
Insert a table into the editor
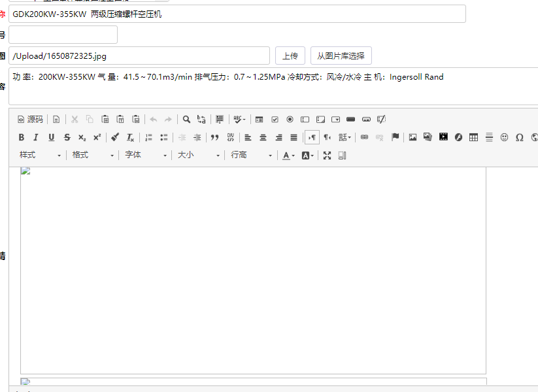473,137
